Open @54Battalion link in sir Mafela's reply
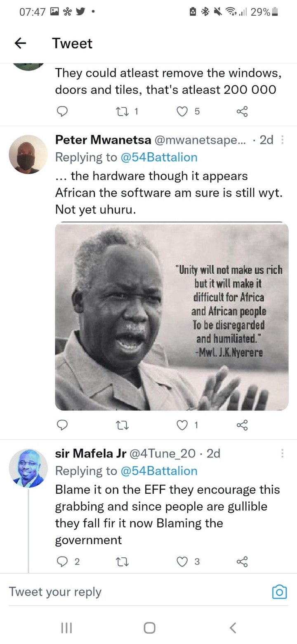Screen dimensions: 297x644 (159, 471)
